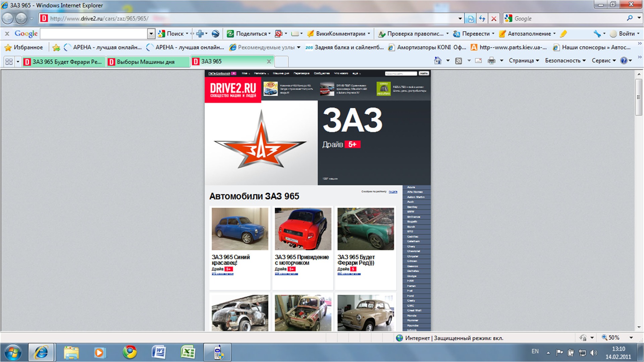Close the active ЗАЗ 965 tab
The image size is (644, 362).
[269, 61]
